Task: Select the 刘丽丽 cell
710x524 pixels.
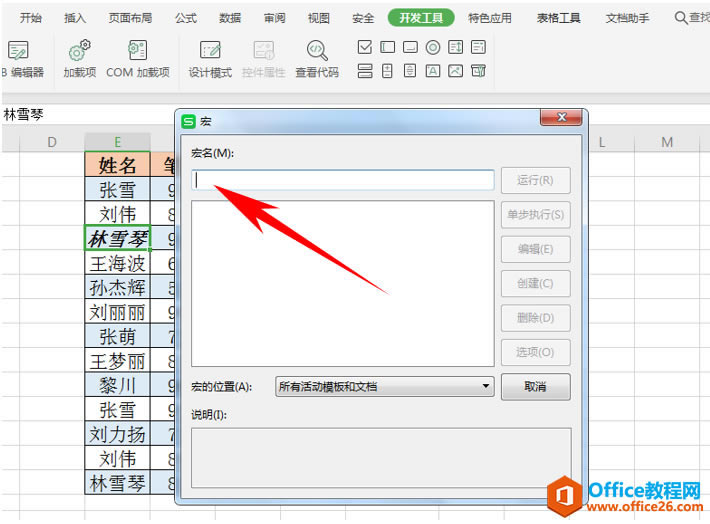Action: [x=117, y=312]
